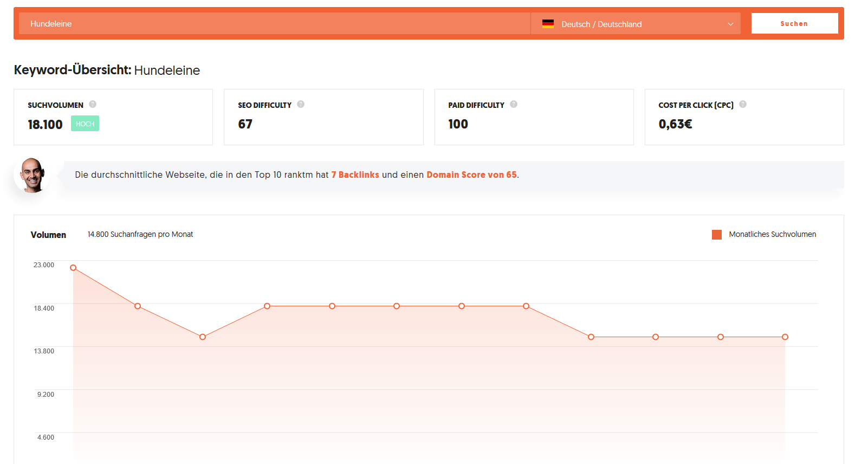Click the SUCHVOLUMEN card label
The width and height of the screenshot is (868, 464).
pos(55,105)
